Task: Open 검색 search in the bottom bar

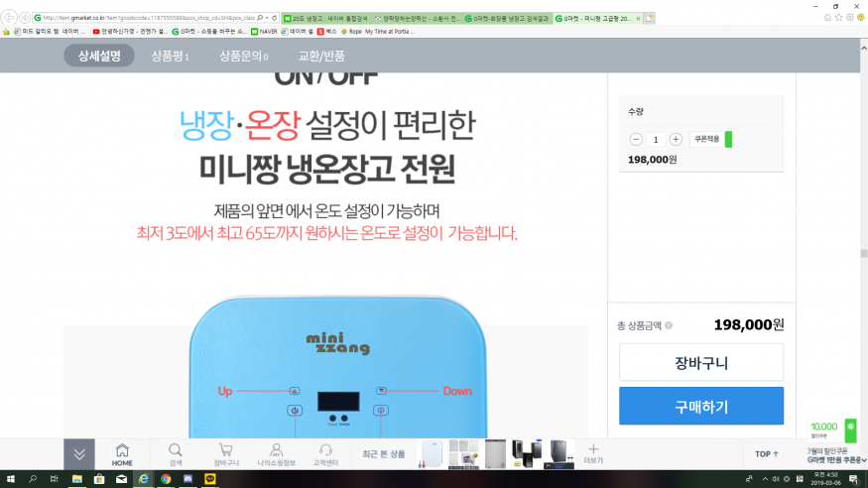Action: click(x=176, y=455)
